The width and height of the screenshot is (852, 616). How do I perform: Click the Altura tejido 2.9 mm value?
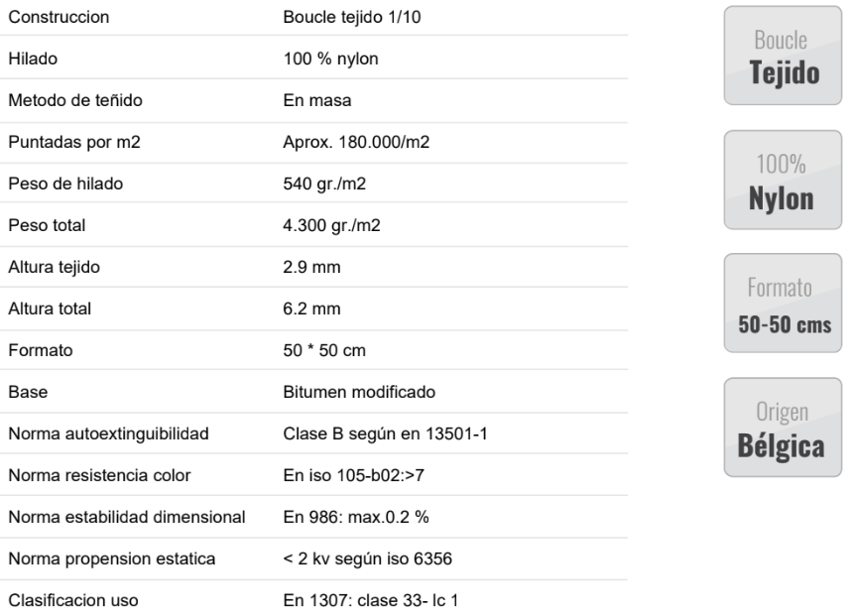point(311,267)
